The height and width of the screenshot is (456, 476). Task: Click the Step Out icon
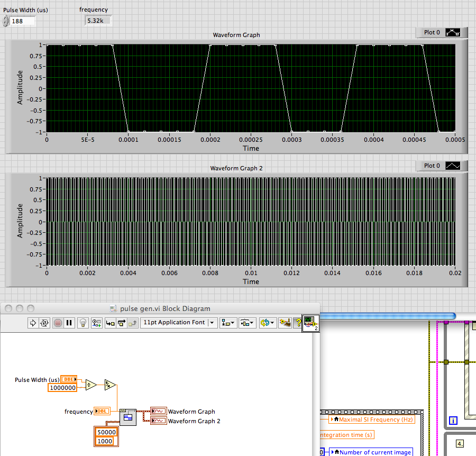(133, 323)
